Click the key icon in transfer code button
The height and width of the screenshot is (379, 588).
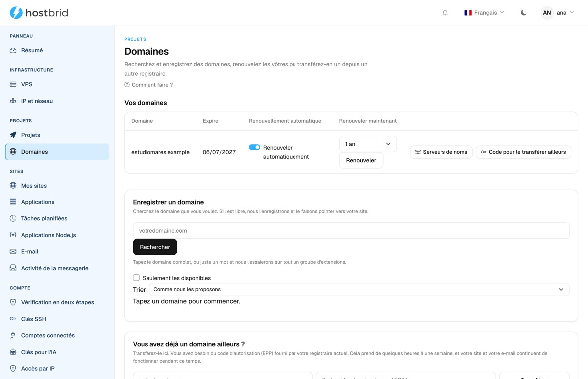(x=484, y=152)
